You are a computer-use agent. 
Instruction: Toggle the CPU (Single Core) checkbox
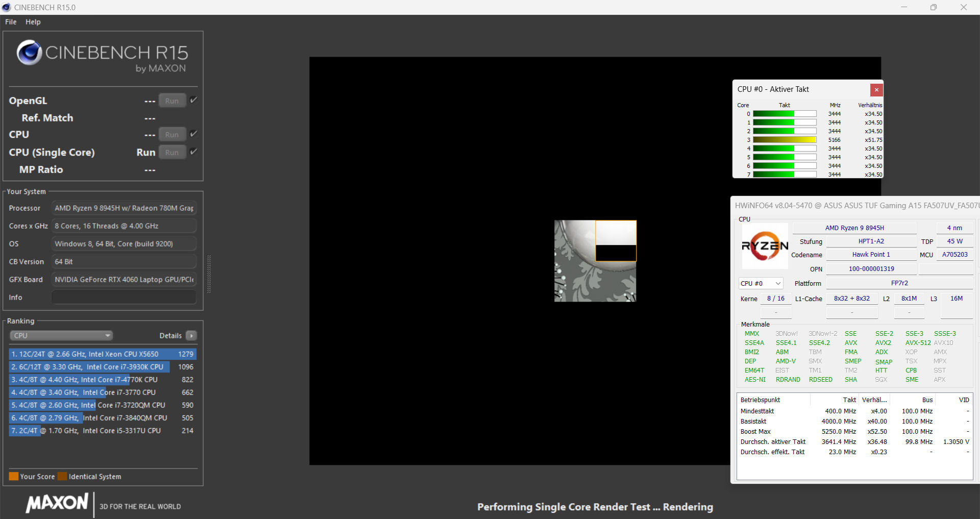[193, 152]
